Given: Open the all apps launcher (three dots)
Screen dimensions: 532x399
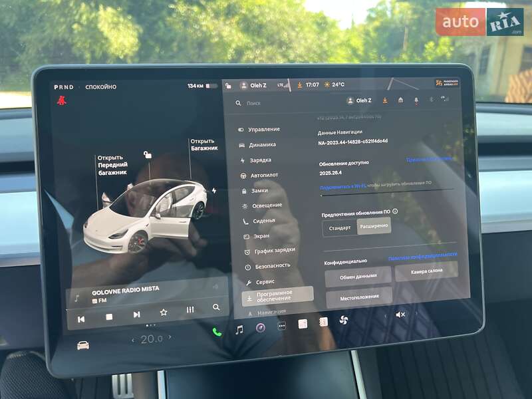Looking at the screenshot, I should [281, 326].
